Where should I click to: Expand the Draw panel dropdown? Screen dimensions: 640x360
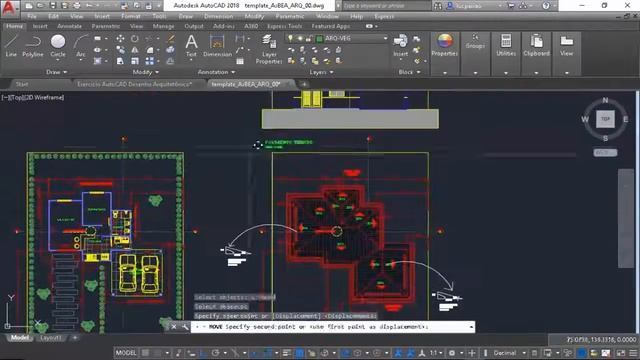[x=56, y=72]
